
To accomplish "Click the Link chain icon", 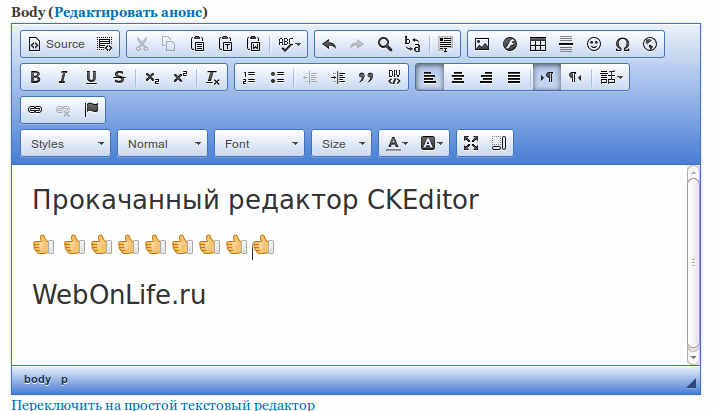I will pyautogui.click(x=35, y=109).
